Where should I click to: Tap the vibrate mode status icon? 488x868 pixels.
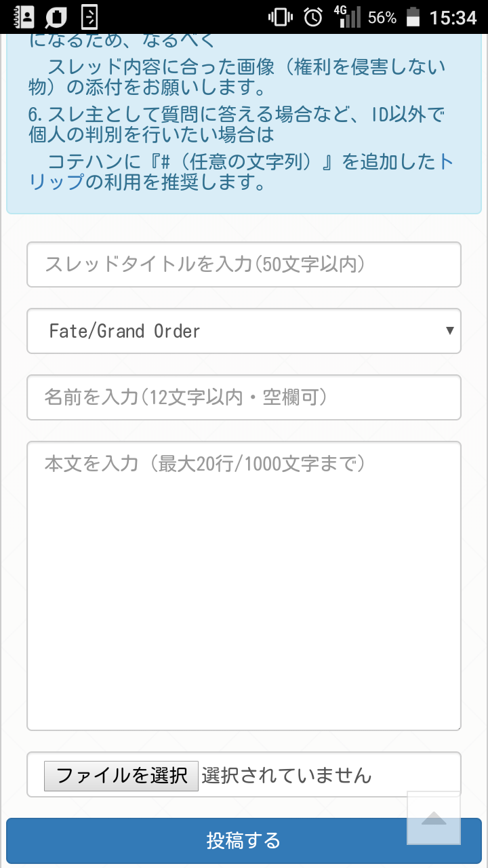tap(279, 16)
